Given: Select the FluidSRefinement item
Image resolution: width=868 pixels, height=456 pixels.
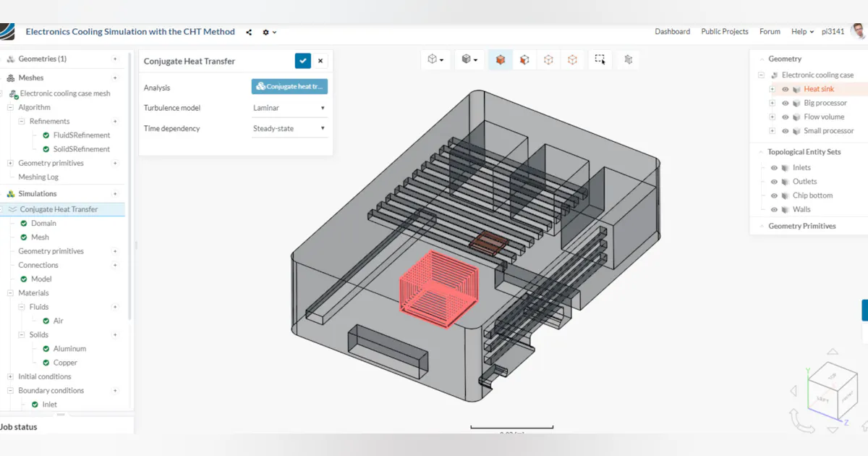Looking at the screenshot, I should (82, 135).
